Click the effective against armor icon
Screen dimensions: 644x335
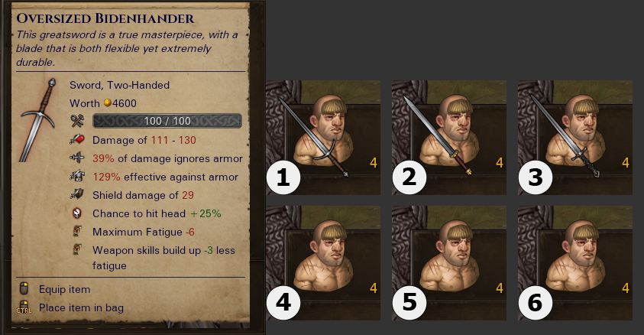coord(77,177)
